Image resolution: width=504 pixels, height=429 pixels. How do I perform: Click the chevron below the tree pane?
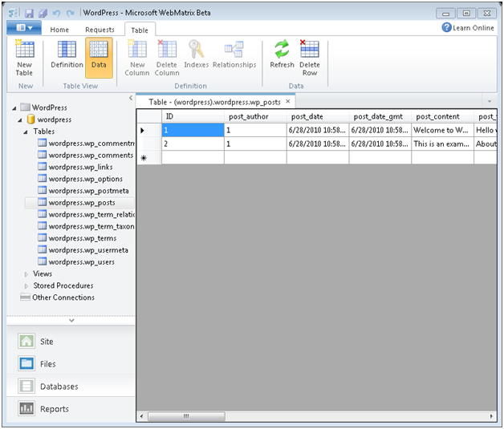coord(71,321)
